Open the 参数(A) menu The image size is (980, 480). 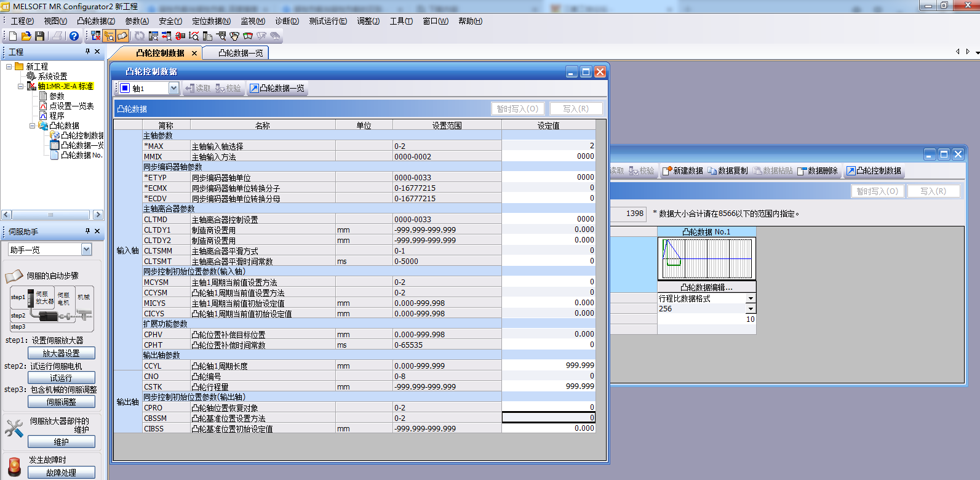click(137, 21)
